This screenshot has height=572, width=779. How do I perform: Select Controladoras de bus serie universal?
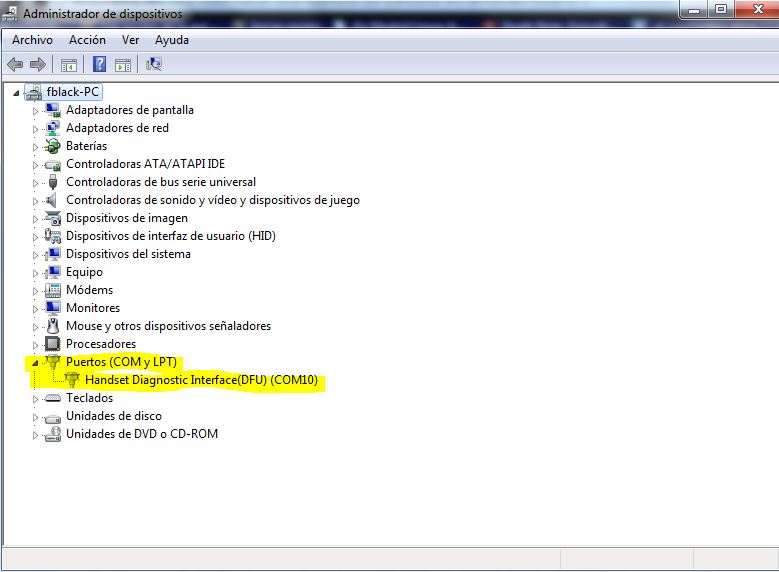point(160,182)
